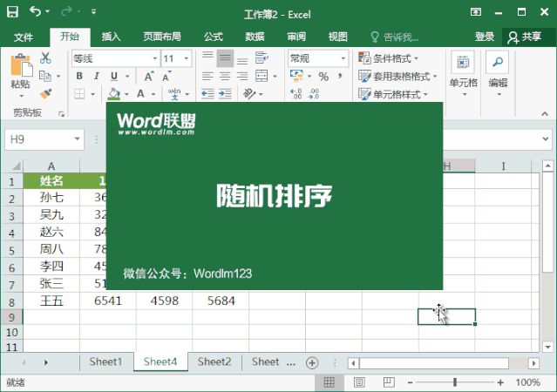Click the increase indent icon

pyautogui.click(x=225, y=94)
